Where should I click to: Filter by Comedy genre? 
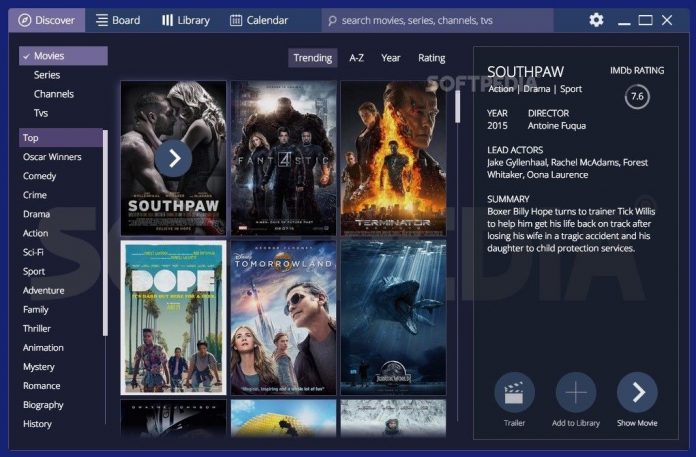pos(40,176)
